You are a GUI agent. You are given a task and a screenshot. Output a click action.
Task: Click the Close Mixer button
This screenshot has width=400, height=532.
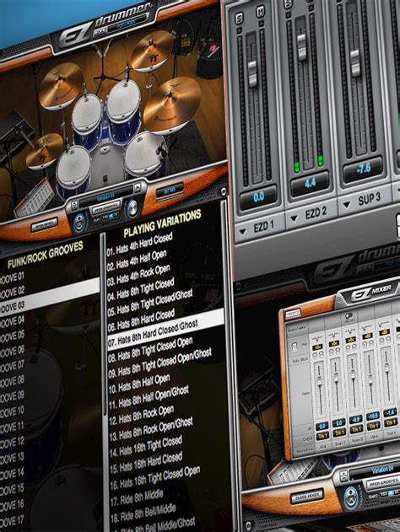point(307,497)
